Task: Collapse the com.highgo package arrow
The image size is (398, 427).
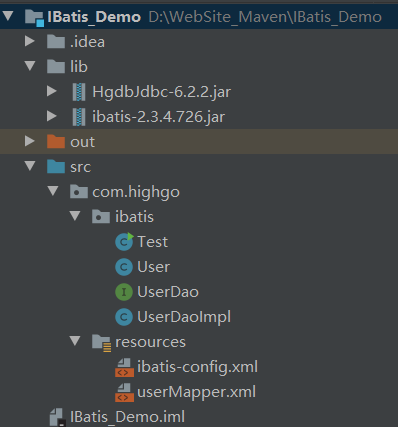Action: pos(53,191)
